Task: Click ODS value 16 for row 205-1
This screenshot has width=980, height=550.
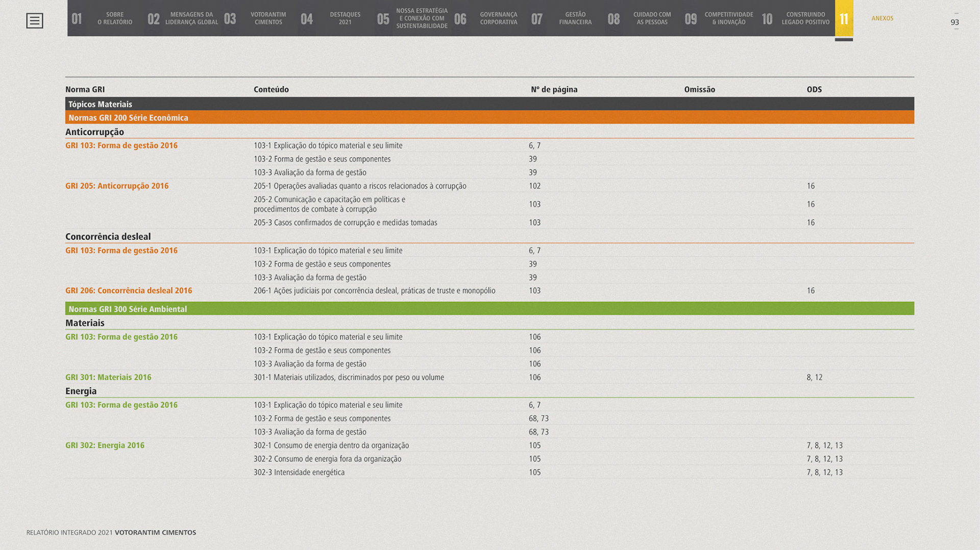Action: [811, 186]
